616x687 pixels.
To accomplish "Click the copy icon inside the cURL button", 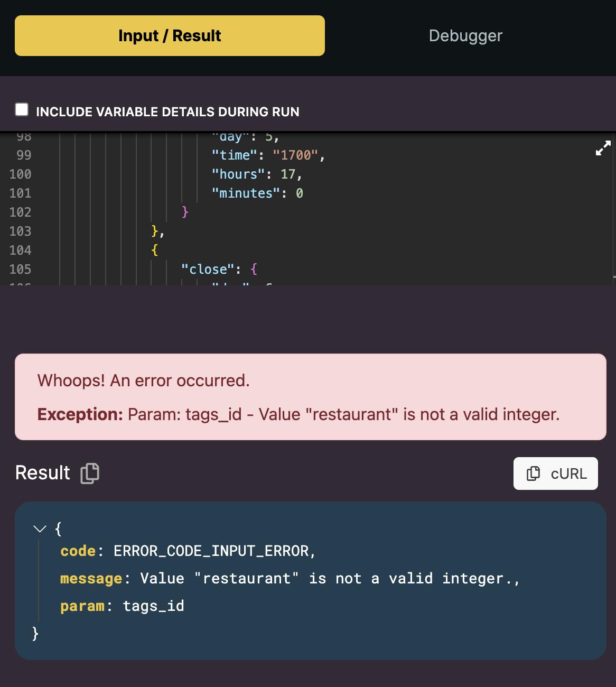I will click(x=533, y=474).
